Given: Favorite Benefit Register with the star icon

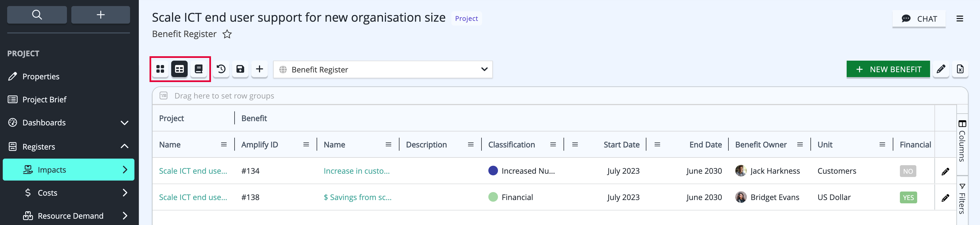Looking at the screenshot, I should pos(227,34).
